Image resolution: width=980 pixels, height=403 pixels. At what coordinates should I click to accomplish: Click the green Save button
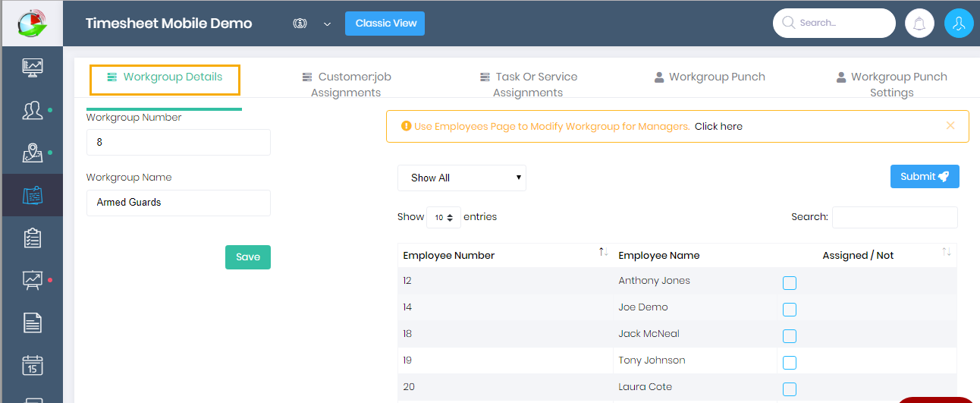point(248,257)
